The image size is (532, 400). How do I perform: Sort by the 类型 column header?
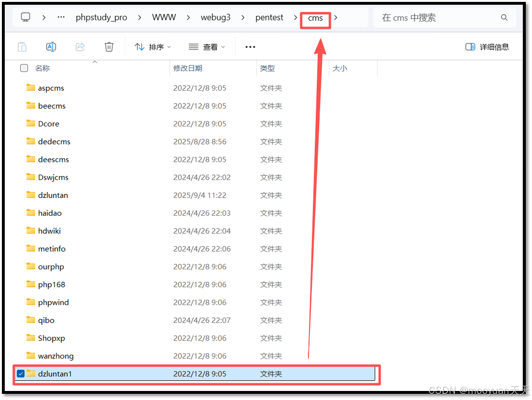[x=267, y=68]
